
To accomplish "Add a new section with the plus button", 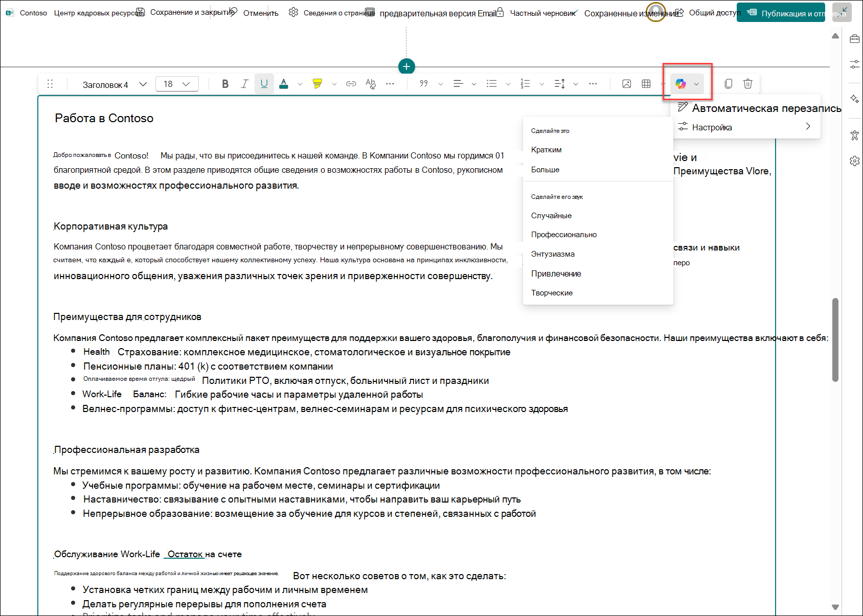I will tap(406, 66).
